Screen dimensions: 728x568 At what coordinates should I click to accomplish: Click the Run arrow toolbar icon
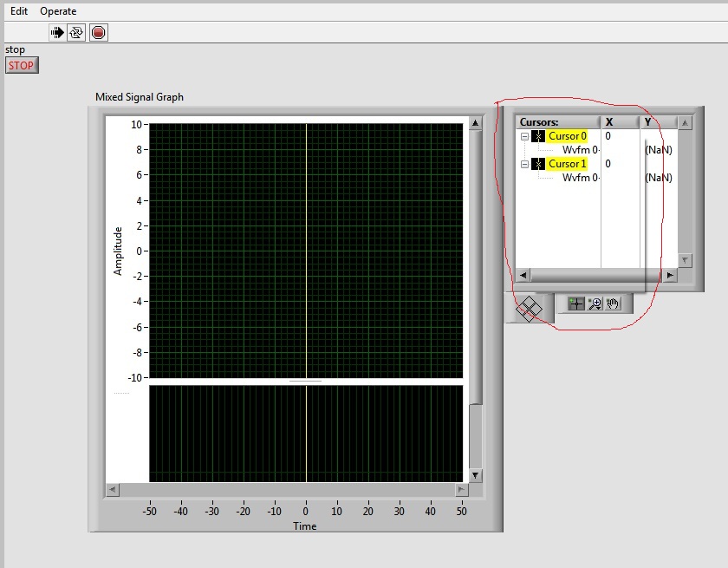pos(57,32)
